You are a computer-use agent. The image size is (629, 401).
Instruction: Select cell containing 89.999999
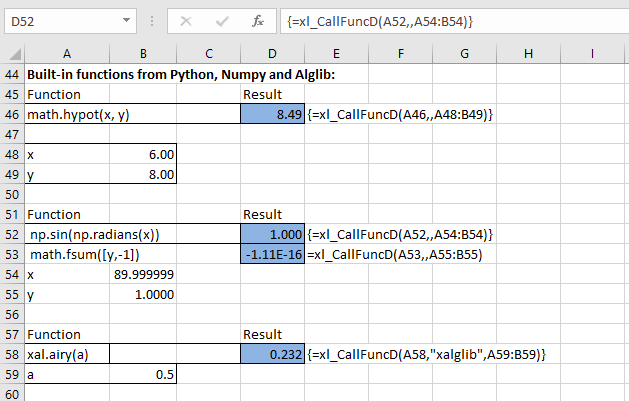point(143,274)
